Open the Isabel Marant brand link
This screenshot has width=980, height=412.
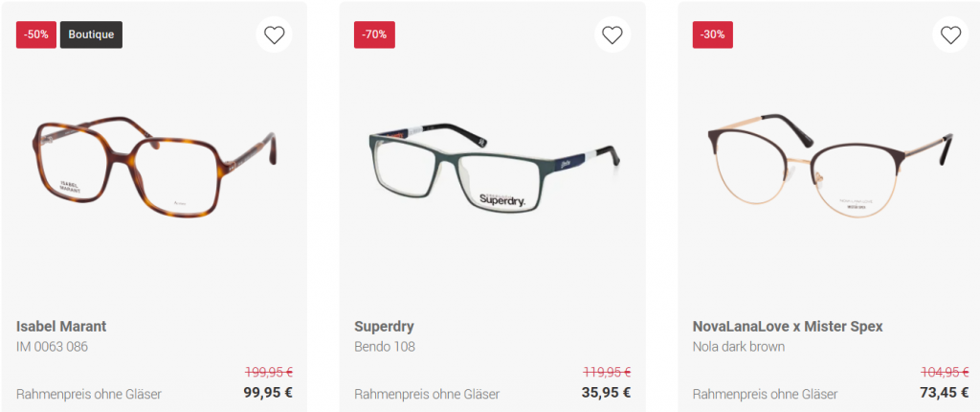(61, 327)
